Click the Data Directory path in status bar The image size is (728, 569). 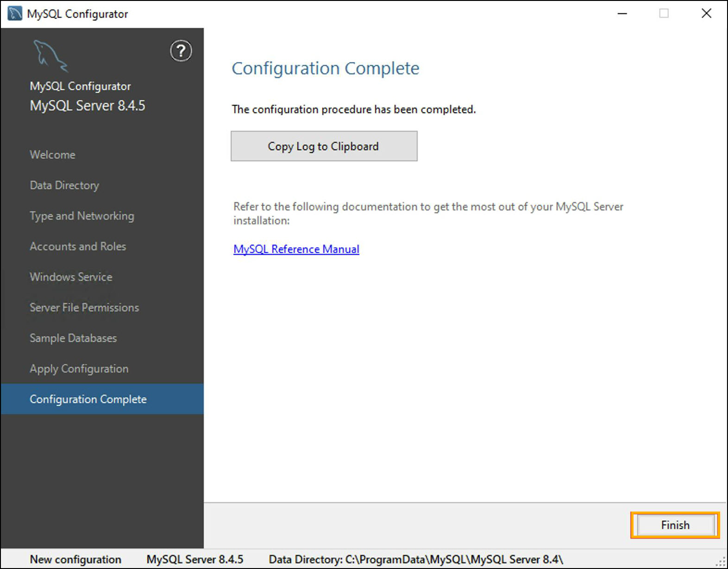point(416,559)
